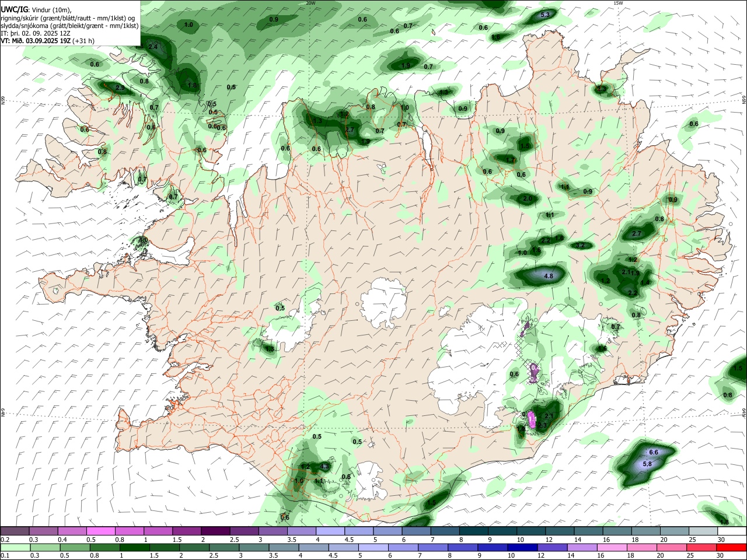Click the slydda/snjókoma legend description line
Image resolution: width=747 pixels, height=560 pixels.
[x=69, y=26]
